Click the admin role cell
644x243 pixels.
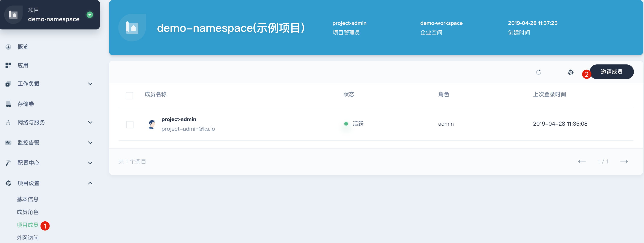446,124
